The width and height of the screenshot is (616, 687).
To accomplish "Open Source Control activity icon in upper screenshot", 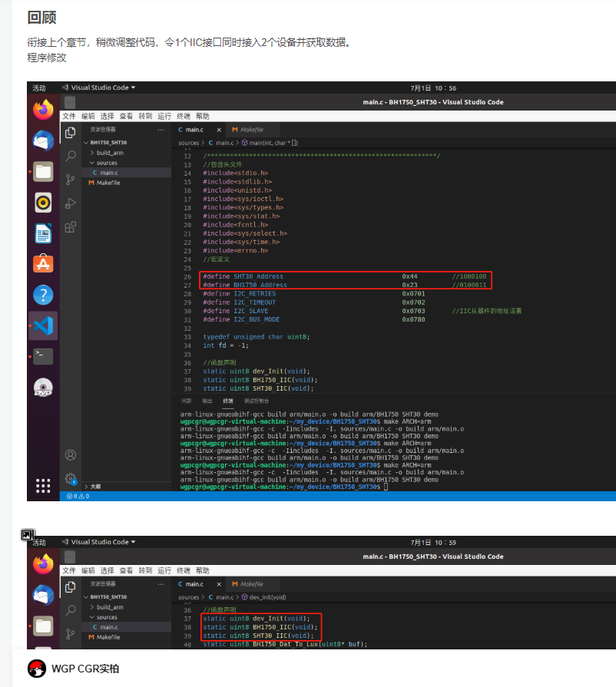I will (70, 180).
